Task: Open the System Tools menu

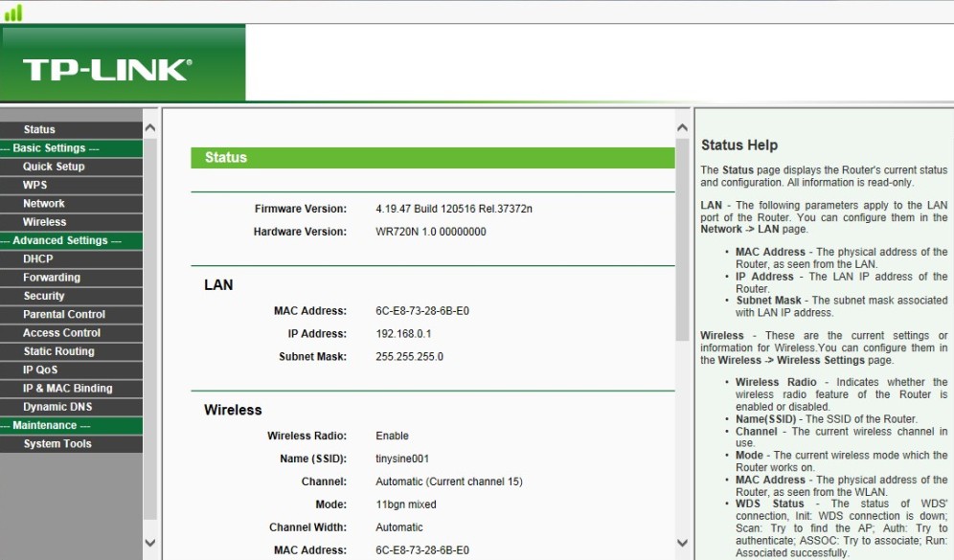Action: pyautogui.click(x=71, y=444)
